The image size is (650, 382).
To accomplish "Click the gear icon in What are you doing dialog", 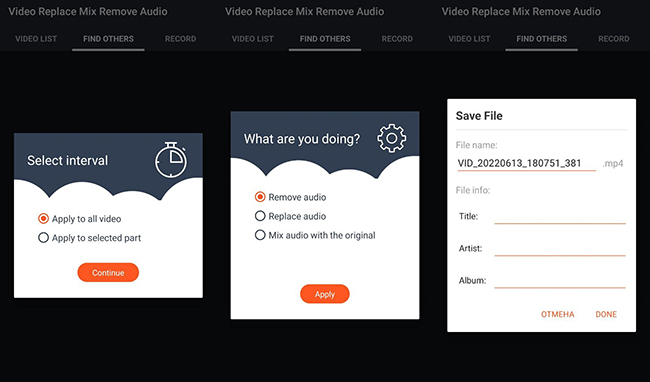I will (x=392, y=138).
